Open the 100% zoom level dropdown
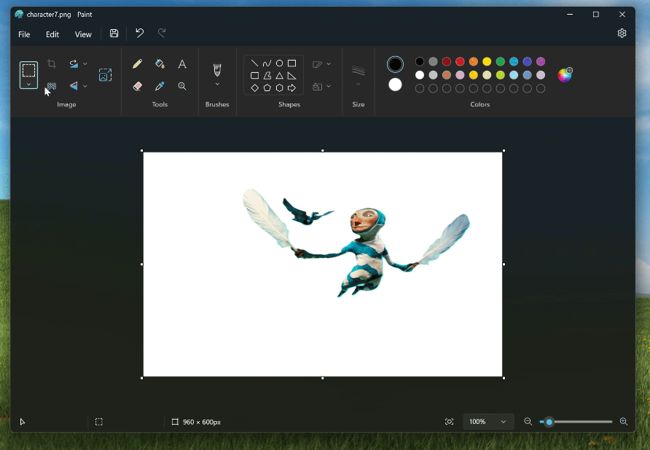This screenshot has width=650, height=450. 488,422
